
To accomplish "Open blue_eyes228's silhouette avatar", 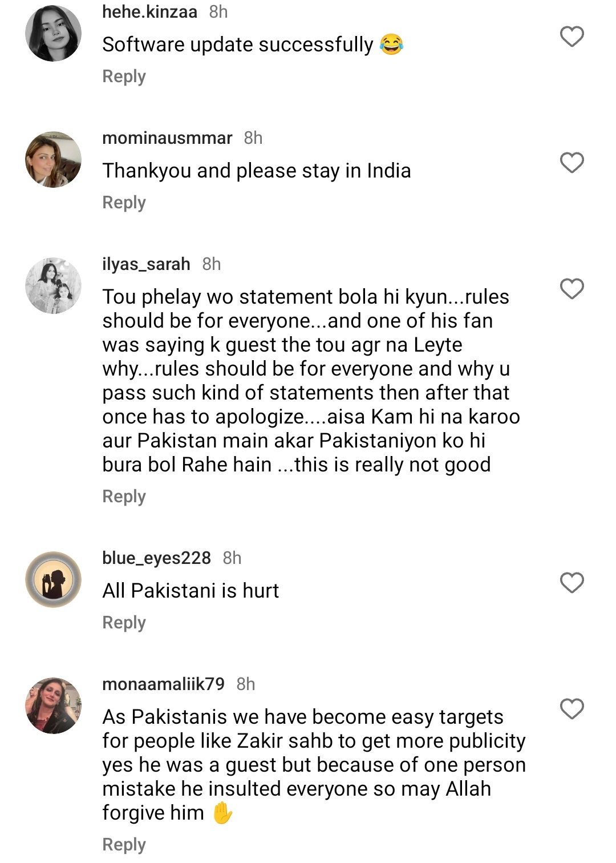I will tap(54, 580).
